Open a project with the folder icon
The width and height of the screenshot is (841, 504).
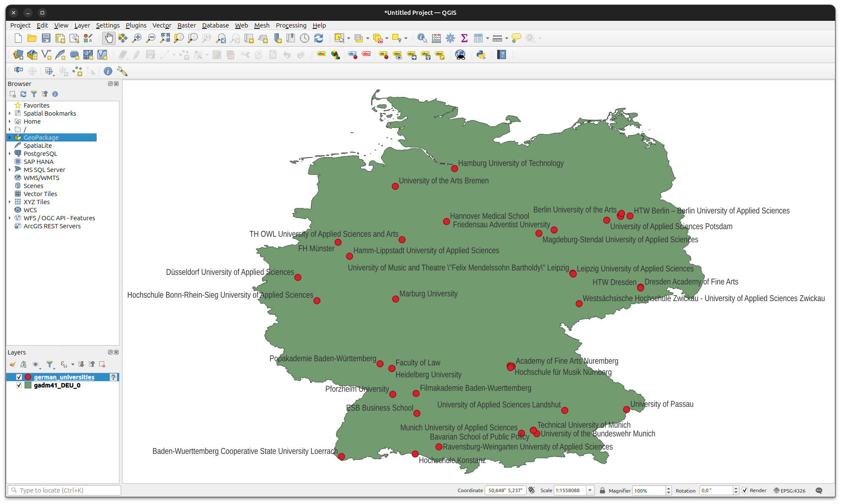[32, 38]
